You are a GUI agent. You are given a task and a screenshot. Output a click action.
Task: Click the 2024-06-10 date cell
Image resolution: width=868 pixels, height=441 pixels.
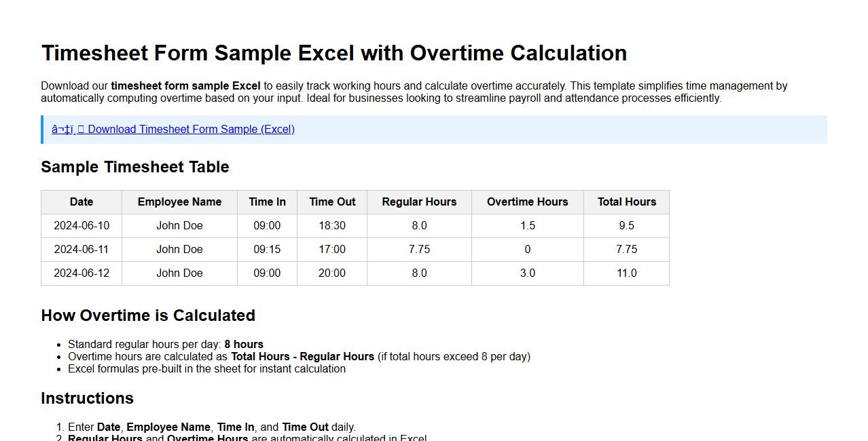pos(81,225)
